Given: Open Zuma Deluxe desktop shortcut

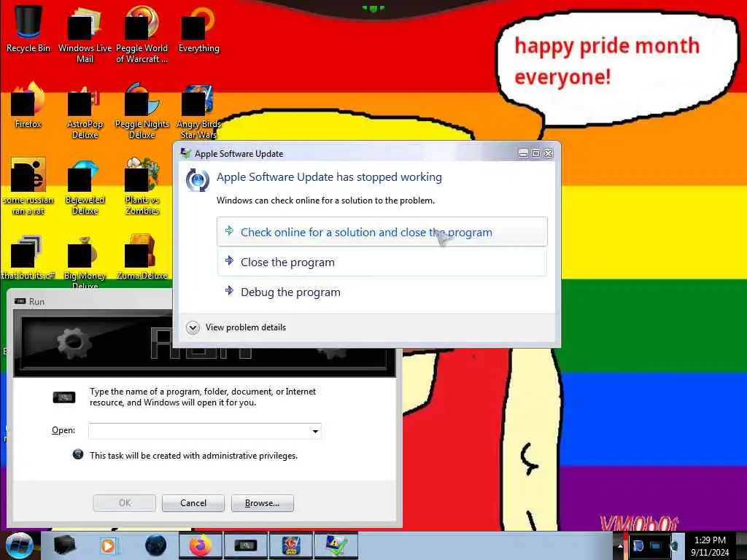Looking at the screenshot, I should coord(142,257).
